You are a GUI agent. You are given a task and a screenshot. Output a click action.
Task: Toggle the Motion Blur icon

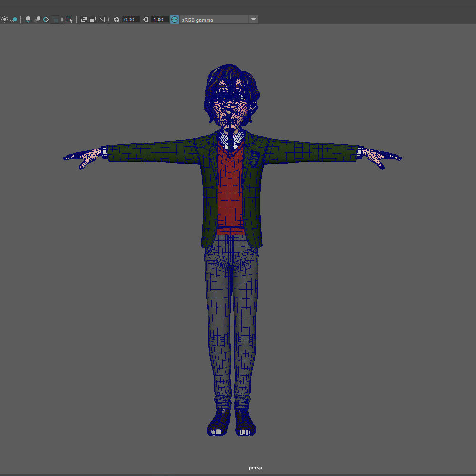pyautogui.click(x=37, y=20)
